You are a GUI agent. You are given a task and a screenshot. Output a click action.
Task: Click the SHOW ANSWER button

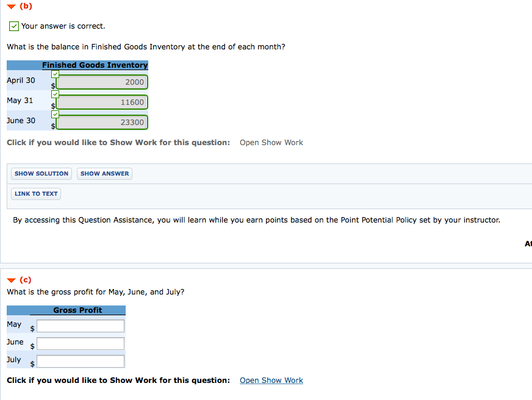pos(104,173)
